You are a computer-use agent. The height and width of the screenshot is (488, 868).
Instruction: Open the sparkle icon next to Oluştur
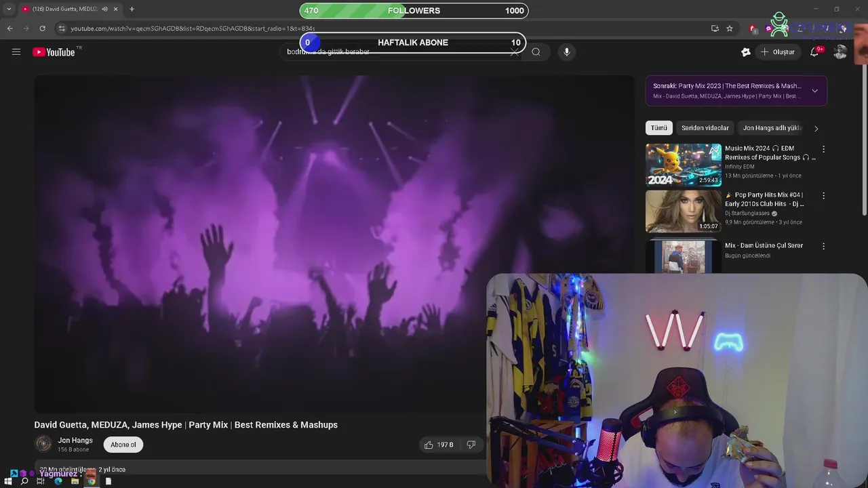(x=746, y=52)
